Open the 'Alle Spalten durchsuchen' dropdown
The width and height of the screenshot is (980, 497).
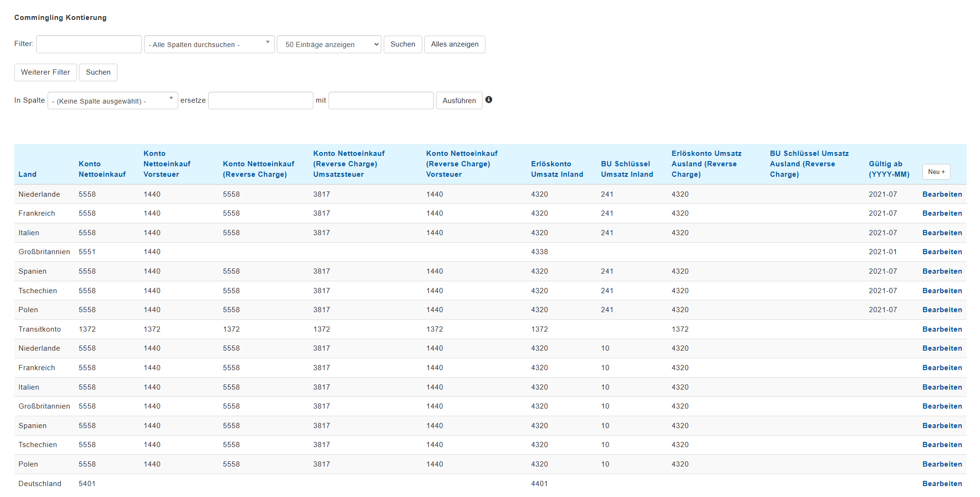point(209,44)
